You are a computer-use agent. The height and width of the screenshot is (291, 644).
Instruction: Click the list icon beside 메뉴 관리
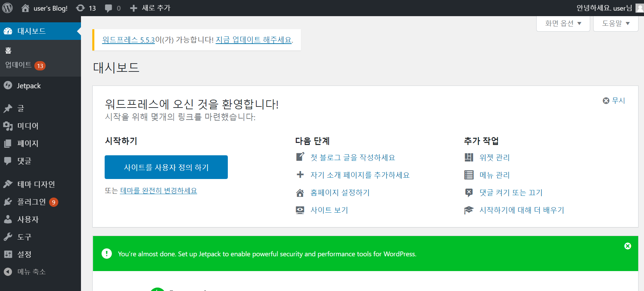click(x=469, y=175)
